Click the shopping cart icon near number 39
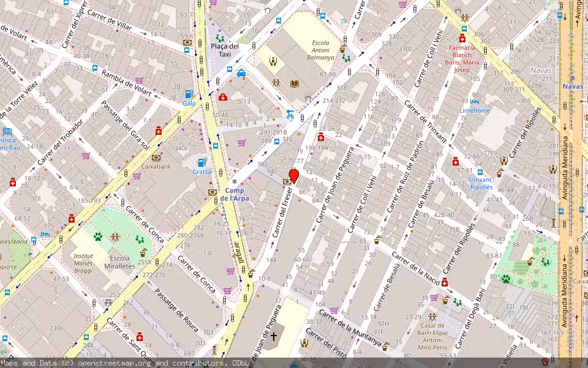Viewport: 588px width, 368px height. click(434, 297)
